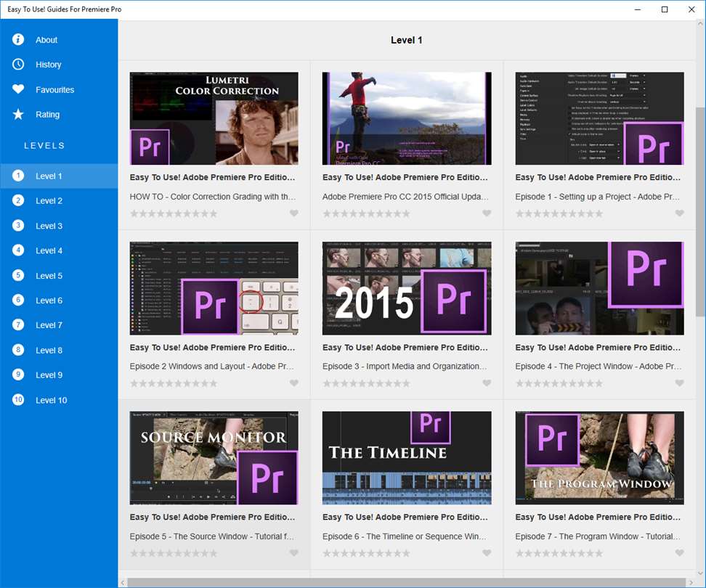Select the Level 3 number icon
706x588 pixels.
coord(18,225)
